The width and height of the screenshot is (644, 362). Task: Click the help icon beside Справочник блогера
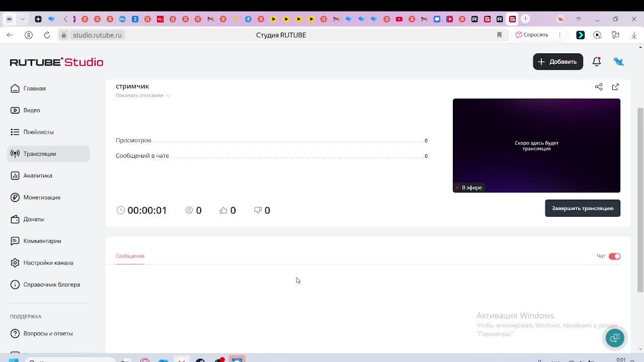[15, 285]
